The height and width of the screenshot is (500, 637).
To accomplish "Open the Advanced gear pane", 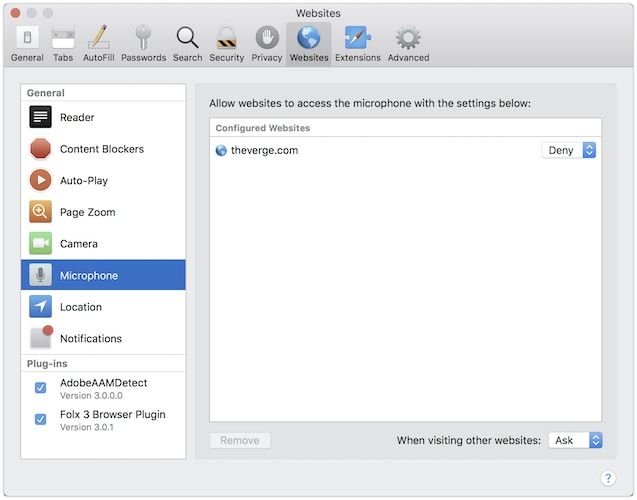I will click(x=408, y=43).
